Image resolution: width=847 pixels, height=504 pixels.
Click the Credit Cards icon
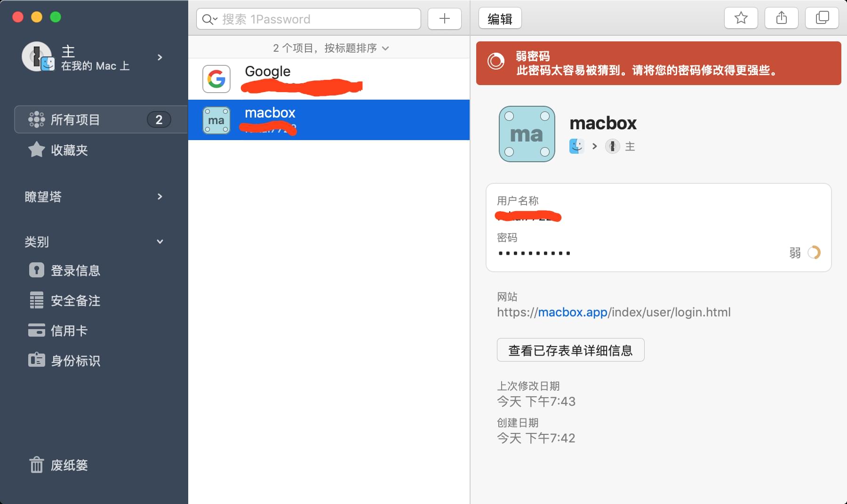36,330
